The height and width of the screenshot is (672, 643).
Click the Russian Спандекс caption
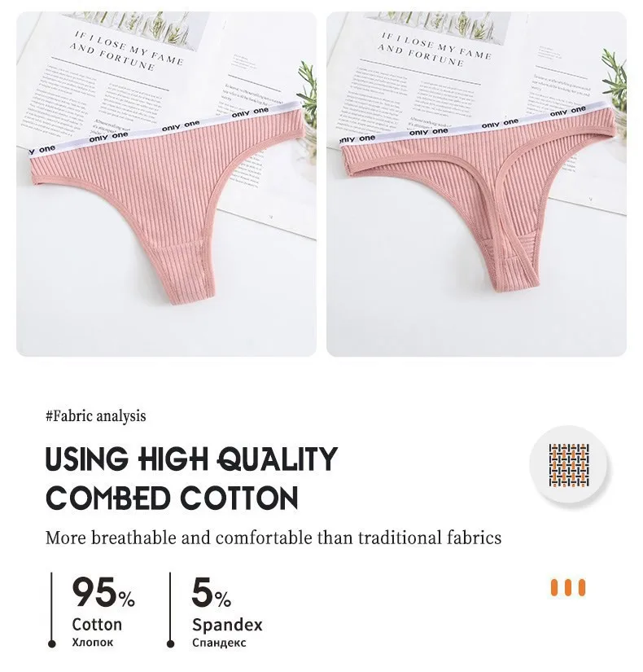tap(219, 643)
